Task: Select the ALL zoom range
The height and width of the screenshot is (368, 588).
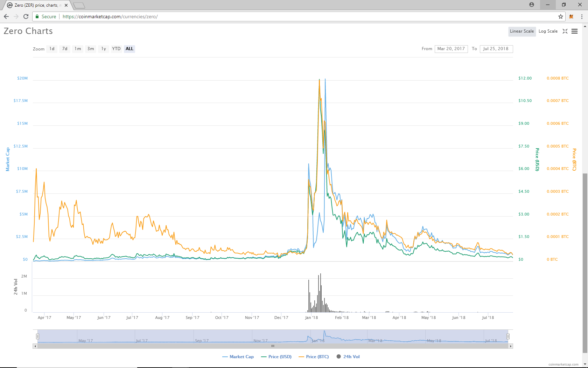Action: tap(129, 49)
